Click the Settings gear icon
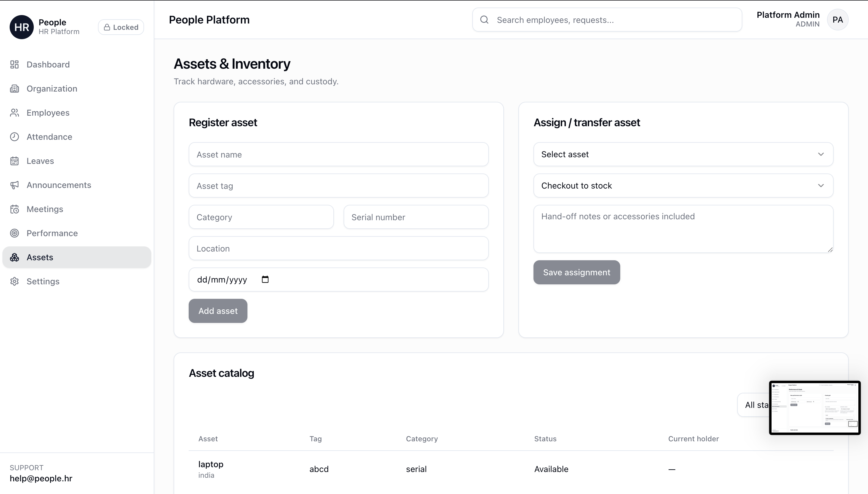The image size is (868, 494). [x=14, y=281]
